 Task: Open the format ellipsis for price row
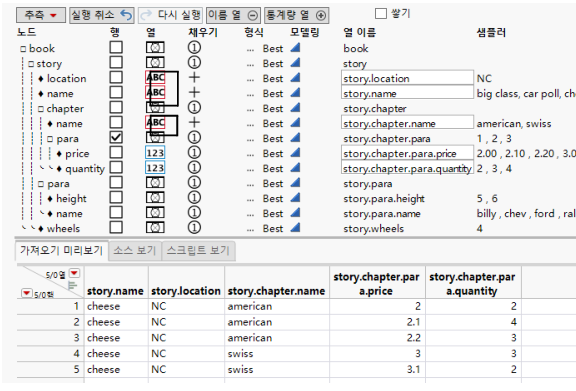tap(250, 155)
